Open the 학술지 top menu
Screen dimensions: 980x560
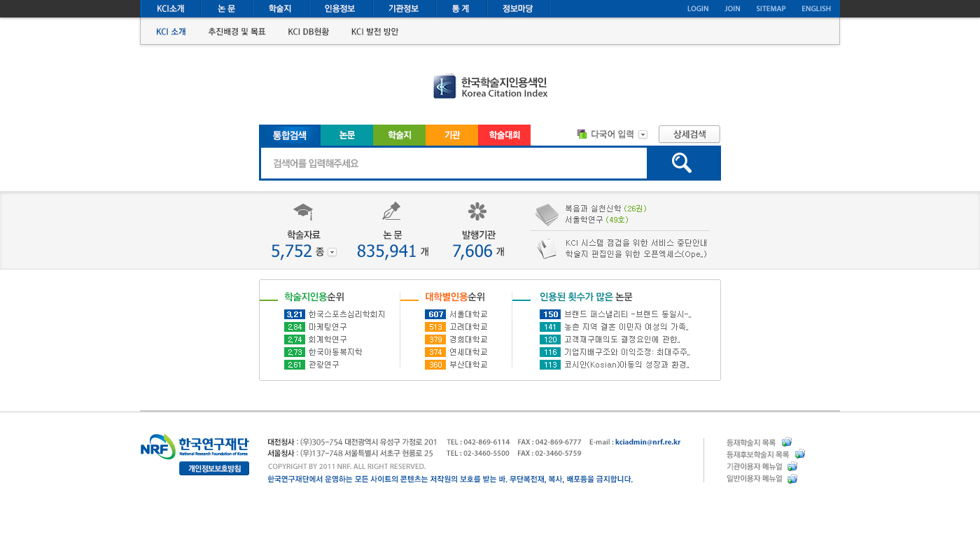point(280,8)
